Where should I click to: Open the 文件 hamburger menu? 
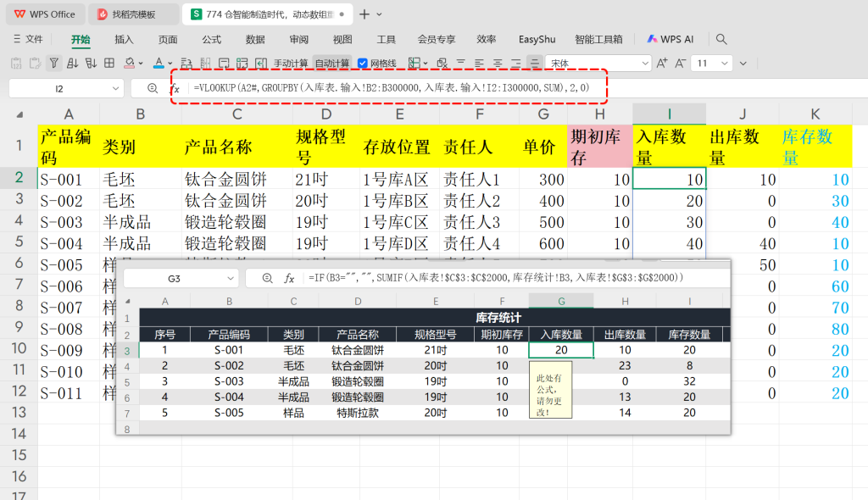coord(28,39)
